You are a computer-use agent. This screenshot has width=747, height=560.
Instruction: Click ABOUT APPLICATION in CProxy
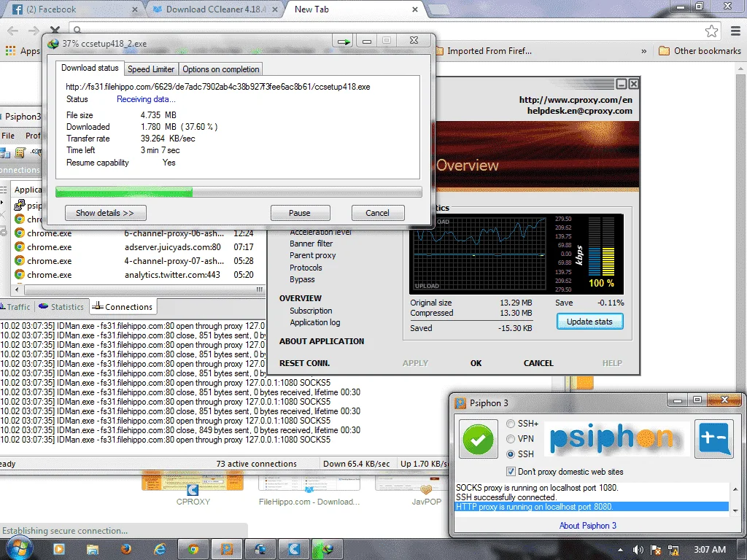pyautogui.click(x=322, y=341)
